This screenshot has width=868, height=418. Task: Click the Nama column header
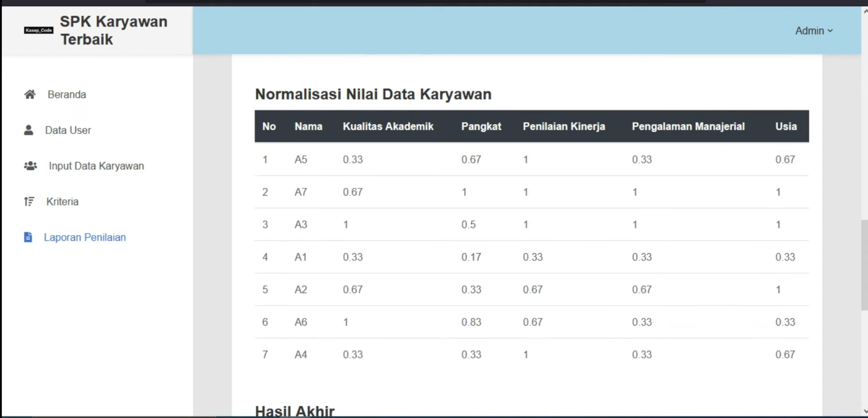point(308,126)
